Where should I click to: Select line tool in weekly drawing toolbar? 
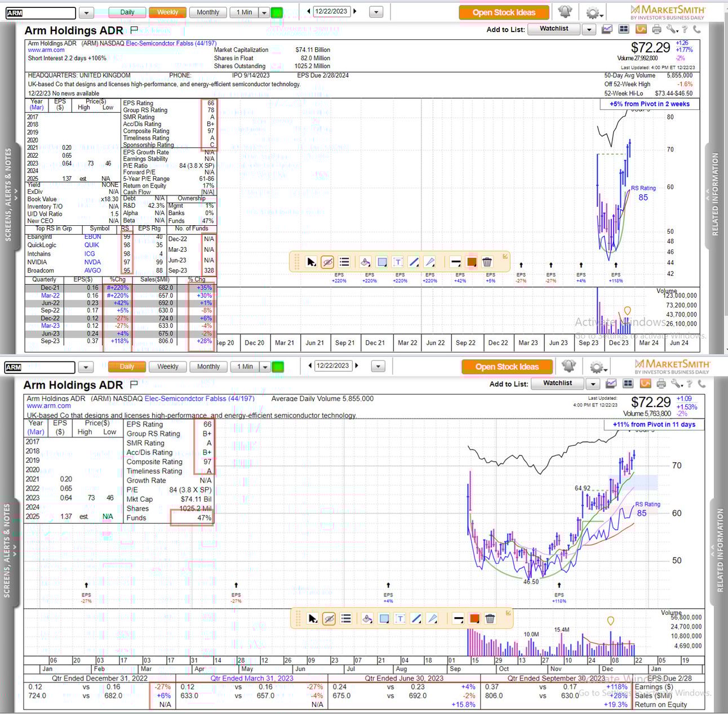coord(414,262)
